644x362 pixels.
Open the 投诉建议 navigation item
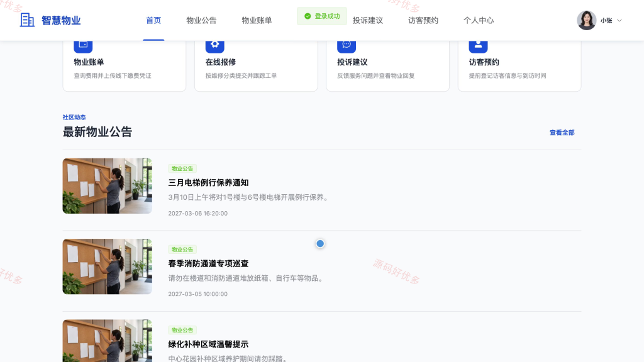point(367,20)
